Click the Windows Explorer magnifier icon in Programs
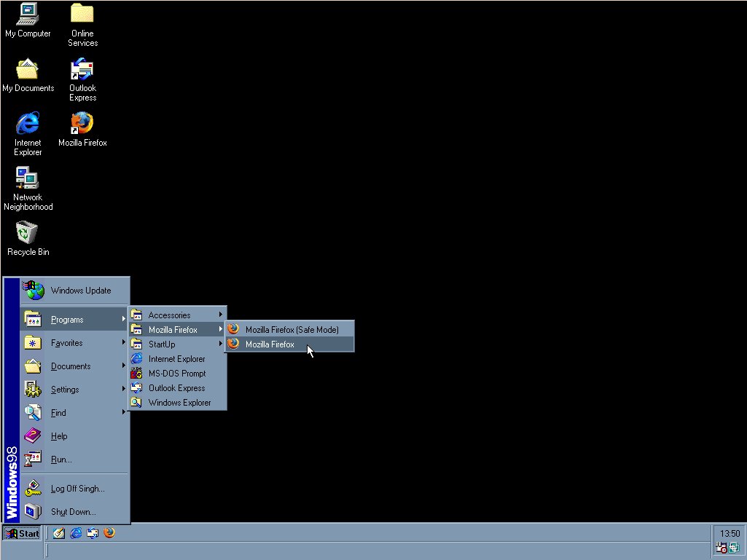The width and height of the screenshot is (747, 560). [136, 403]
